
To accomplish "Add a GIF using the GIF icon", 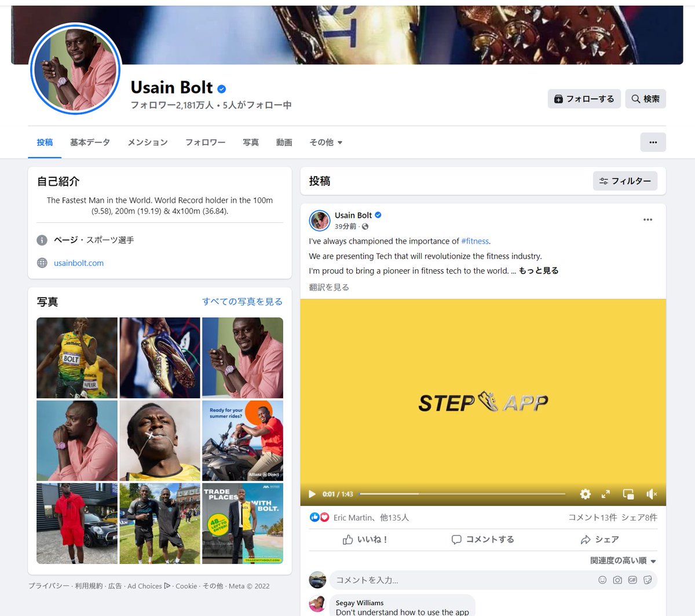I will tap(632, 580).
